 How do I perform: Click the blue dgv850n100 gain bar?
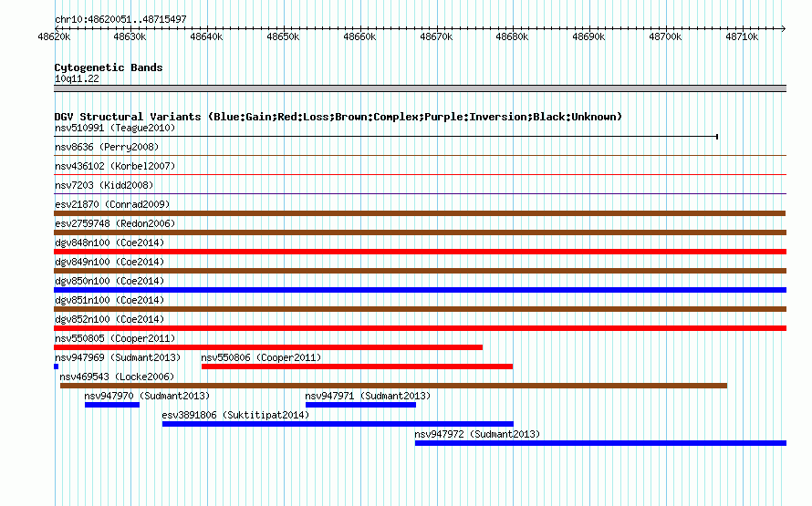pyautogui.click(x=420, y=290)
